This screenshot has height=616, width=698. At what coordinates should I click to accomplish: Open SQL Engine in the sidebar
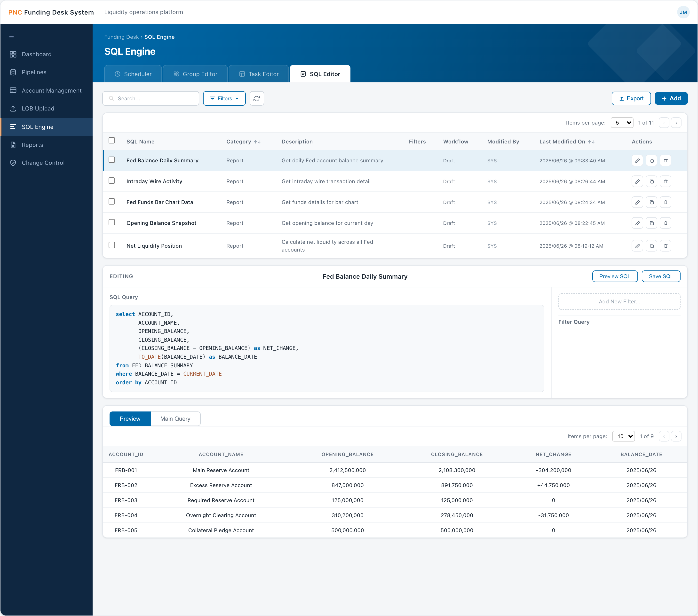pyautogui.click(x=47, y=127)
